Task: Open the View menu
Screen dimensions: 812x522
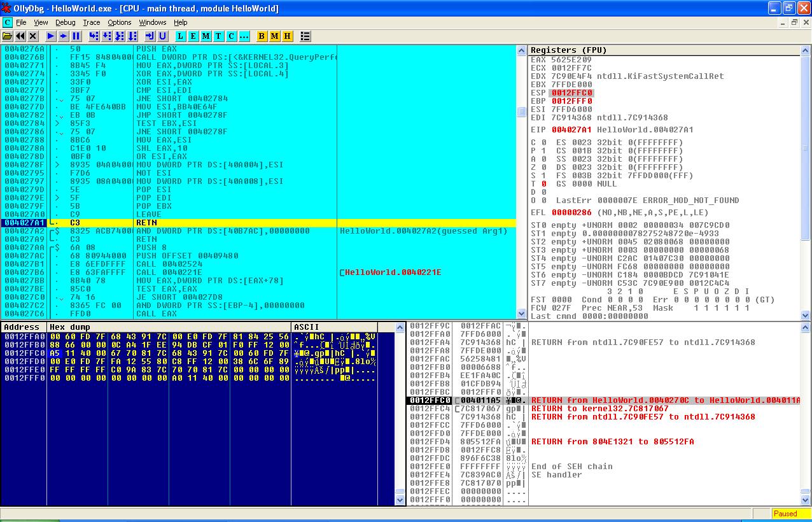Action: [x=41, y=22]
